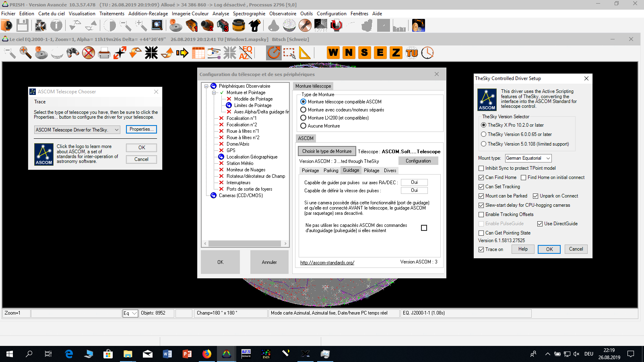Enable Inhibit Sync to protect TPoint model
This screenshot has width=644, height=362.
click(x=481, y=168)
